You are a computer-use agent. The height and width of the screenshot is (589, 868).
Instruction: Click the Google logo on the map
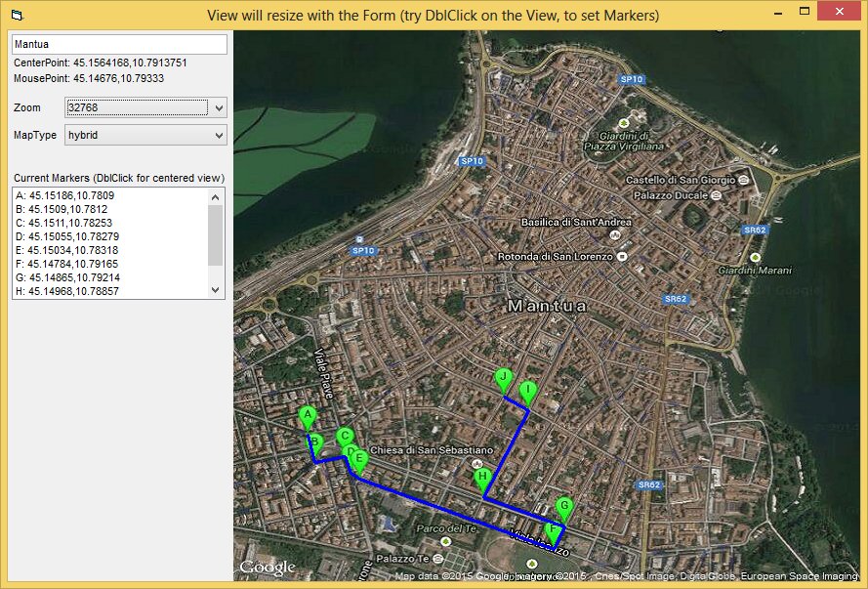268,568
